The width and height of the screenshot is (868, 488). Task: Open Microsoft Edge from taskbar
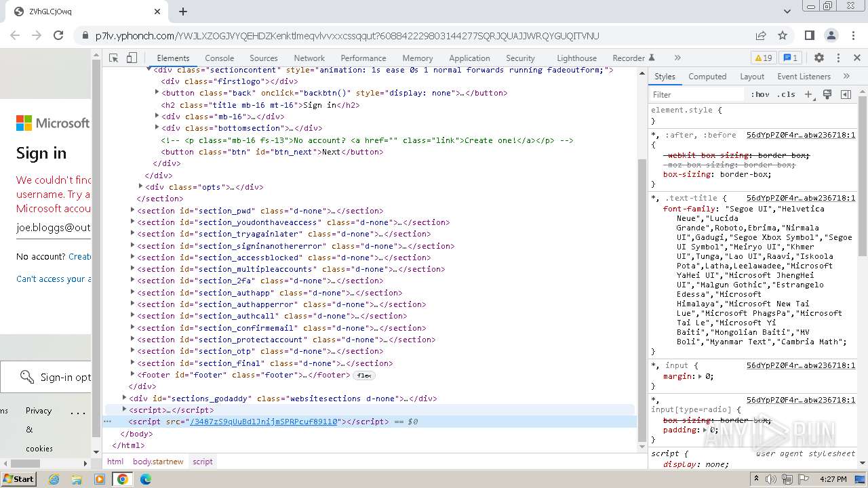click(x=145, y=479)
